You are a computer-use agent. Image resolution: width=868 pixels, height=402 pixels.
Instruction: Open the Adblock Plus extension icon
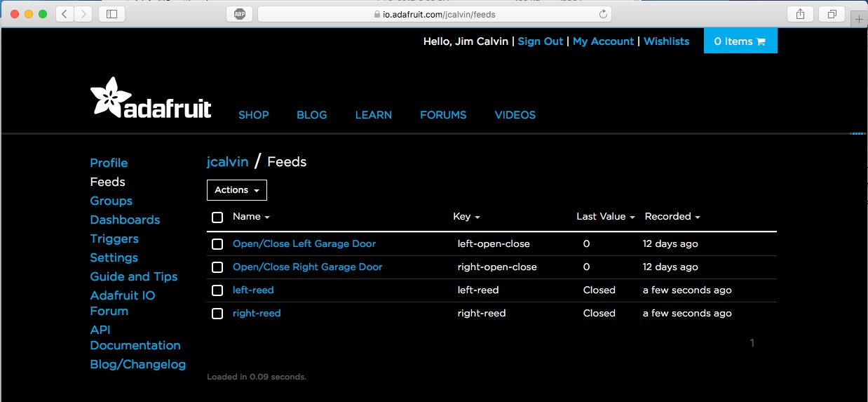239,14
